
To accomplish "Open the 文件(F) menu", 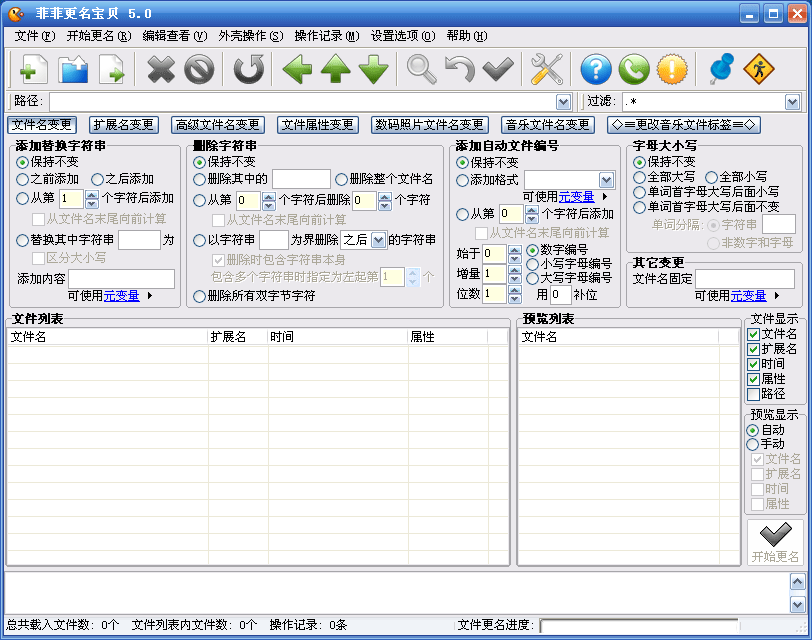I will tap(34, 36).
